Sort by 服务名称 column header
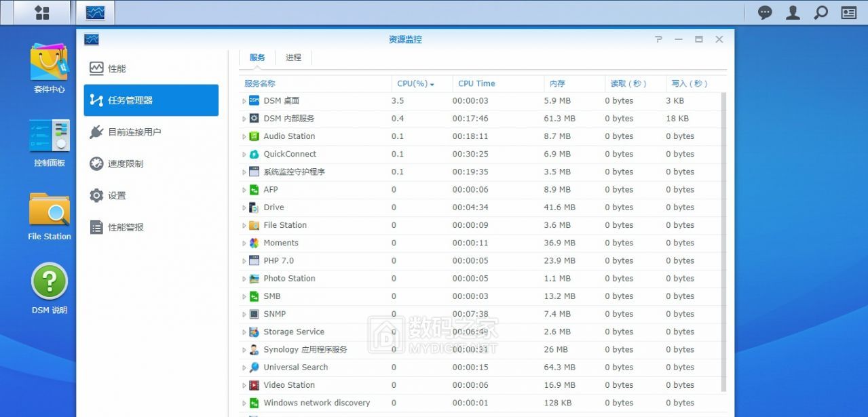Screen dimensions: 868x417 click(x=315, y=83)
